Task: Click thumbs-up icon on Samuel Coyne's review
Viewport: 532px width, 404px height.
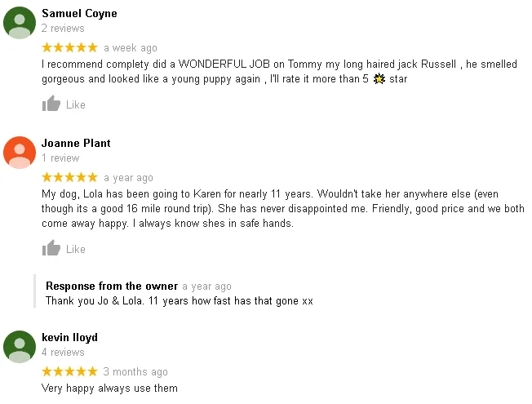Action: (x=51, y=104)
